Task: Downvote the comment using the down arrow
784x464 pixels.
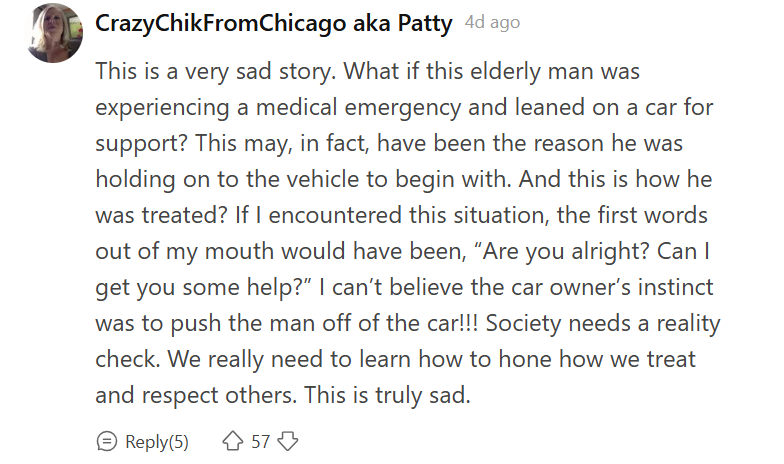Action: (x=288, y=441)
